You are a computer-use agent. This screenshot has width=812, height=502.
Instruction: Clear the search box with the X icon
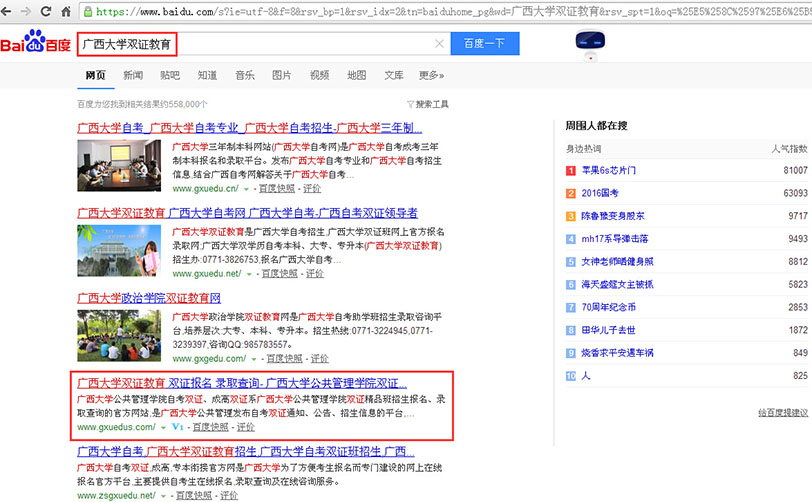pyautogui.click(x=439, y=44)
